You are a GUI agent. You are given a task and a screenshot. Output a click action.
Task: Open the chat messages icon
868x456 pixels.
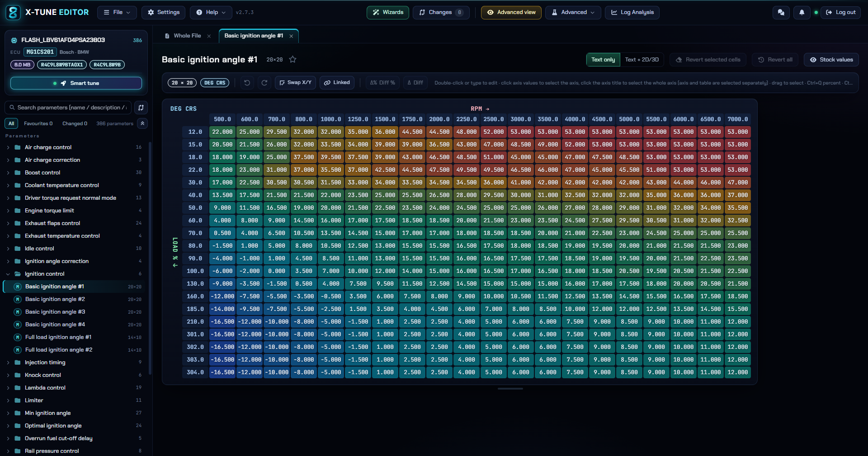point(781,13)
